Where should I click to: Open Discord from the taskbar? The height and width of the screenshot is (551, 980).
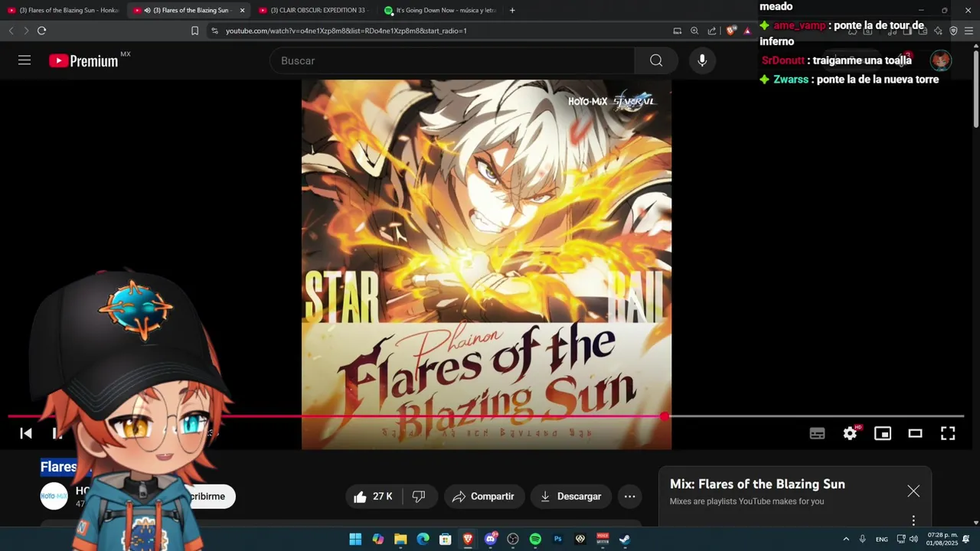[x=491, y=539]
